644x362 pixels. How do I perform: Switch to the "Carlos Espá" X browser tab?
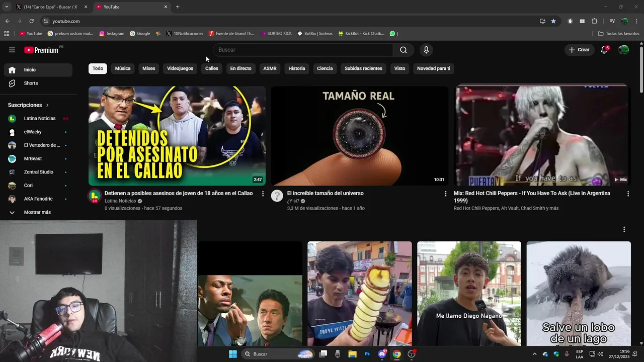click(50, 7)
